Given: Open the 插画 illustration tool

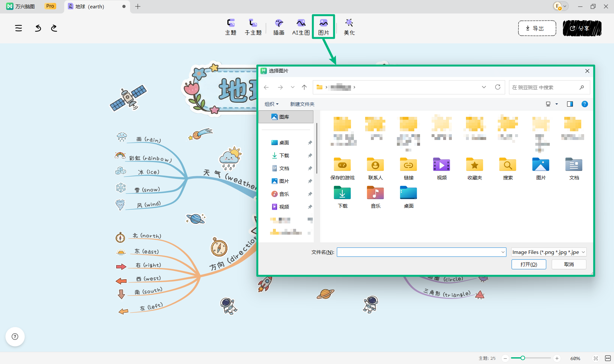Looking at the screenshot, I should point(279,27).
